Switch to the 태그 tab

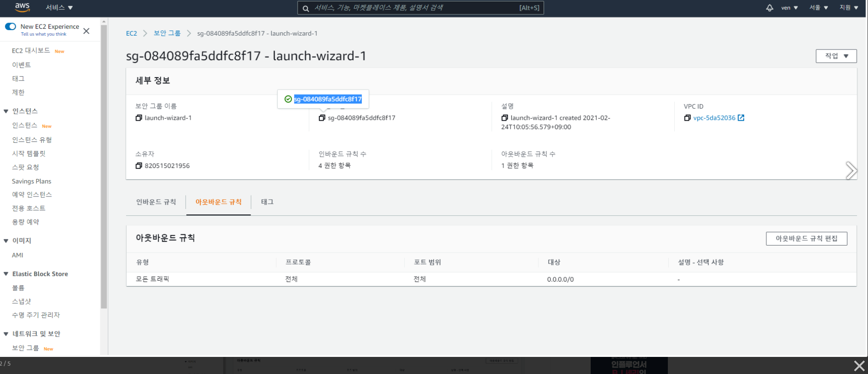267,202
